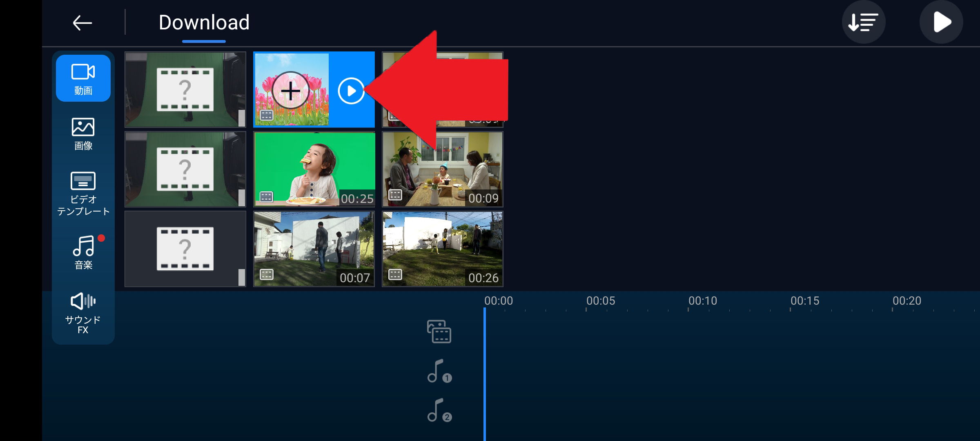Open the sort order options icon
Image resolution: width=980 pixels, height=441 pixels.
(863, 22)
